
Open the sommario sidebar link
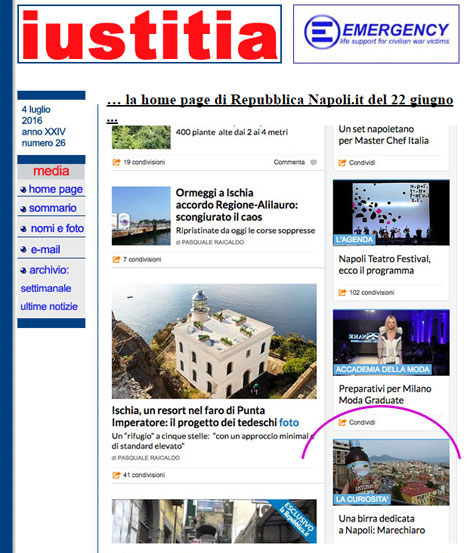point(53,208)
